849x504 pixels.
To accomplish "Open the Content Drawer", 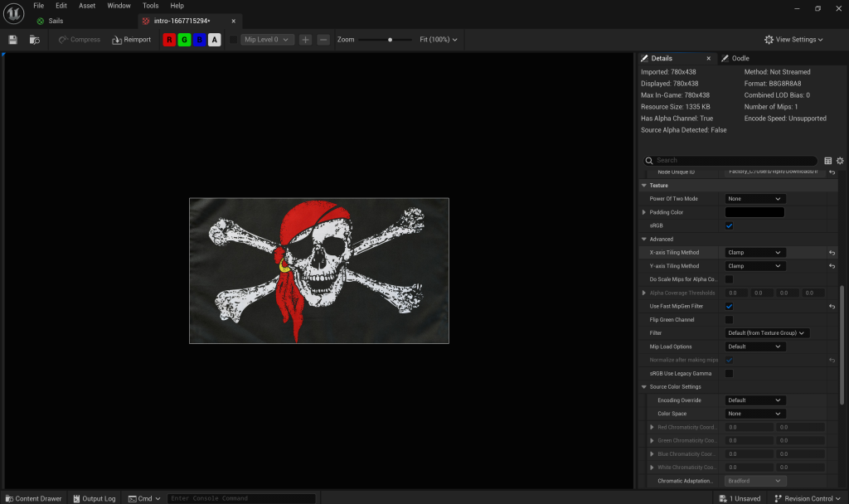I will point(33,498).
